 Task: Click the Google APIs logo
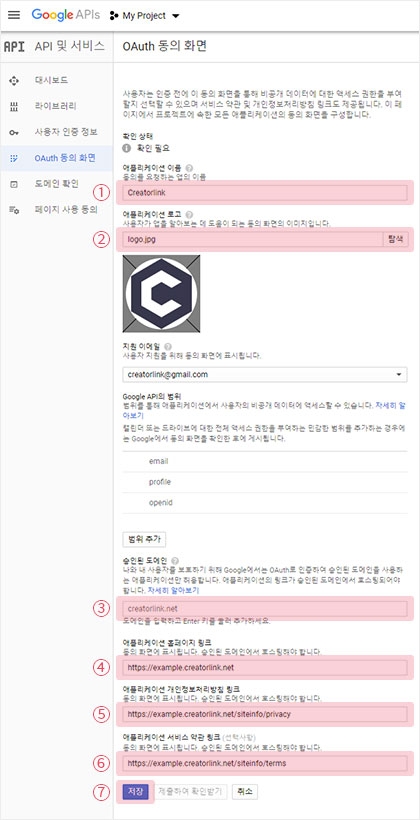pyautogui.click(x=65, y=15)
